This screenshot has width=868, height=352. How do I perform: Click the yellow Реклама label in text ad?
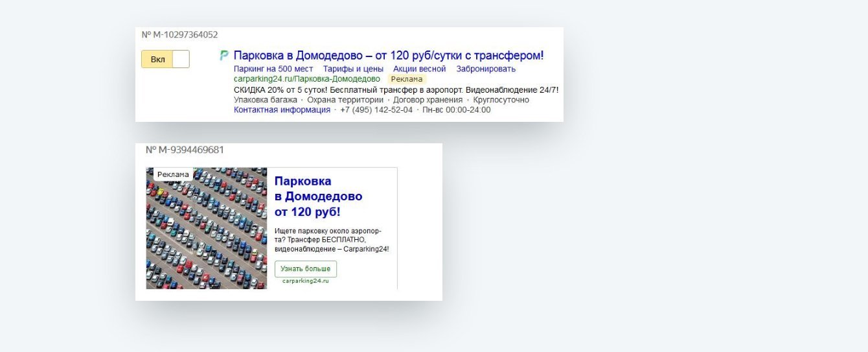point(407,79)
